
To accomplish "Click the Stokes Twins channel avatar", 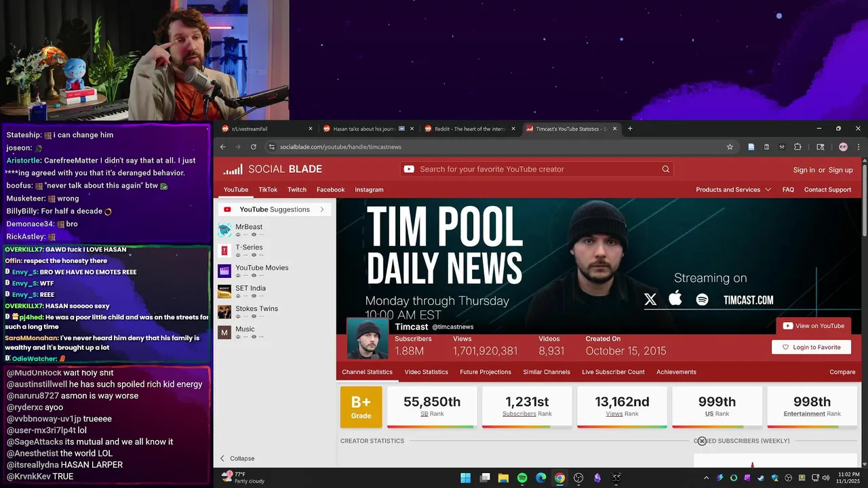I will (x=224, y=312).
